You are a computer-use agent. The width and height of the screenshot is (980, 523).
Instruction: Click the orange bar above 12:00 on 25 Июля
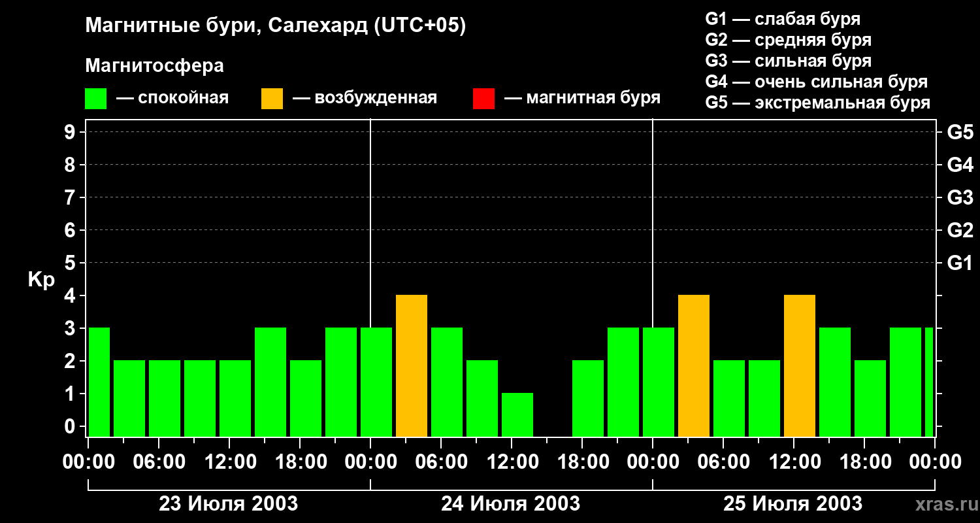point(800,366)
